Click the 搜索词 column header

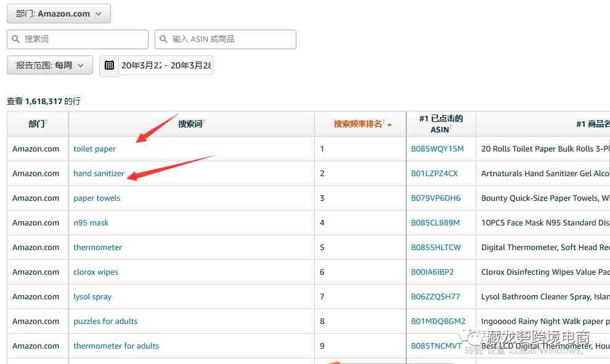tap(192, 124)
